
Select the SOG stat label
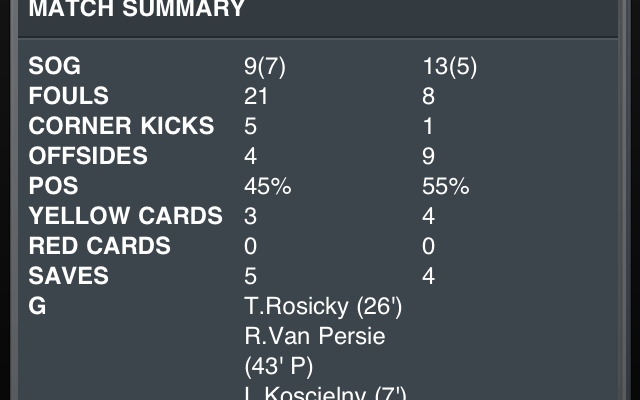(54, 67)
